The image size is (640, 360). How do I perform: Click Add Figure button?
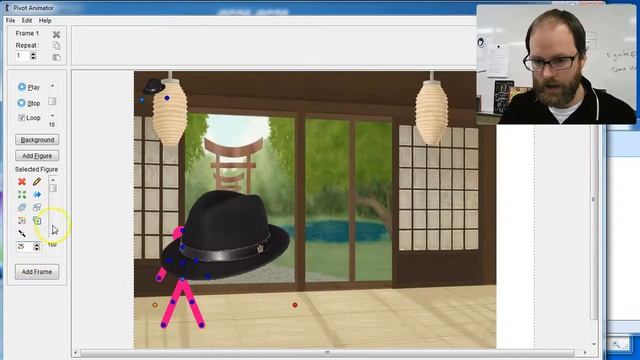coord(37,156)
